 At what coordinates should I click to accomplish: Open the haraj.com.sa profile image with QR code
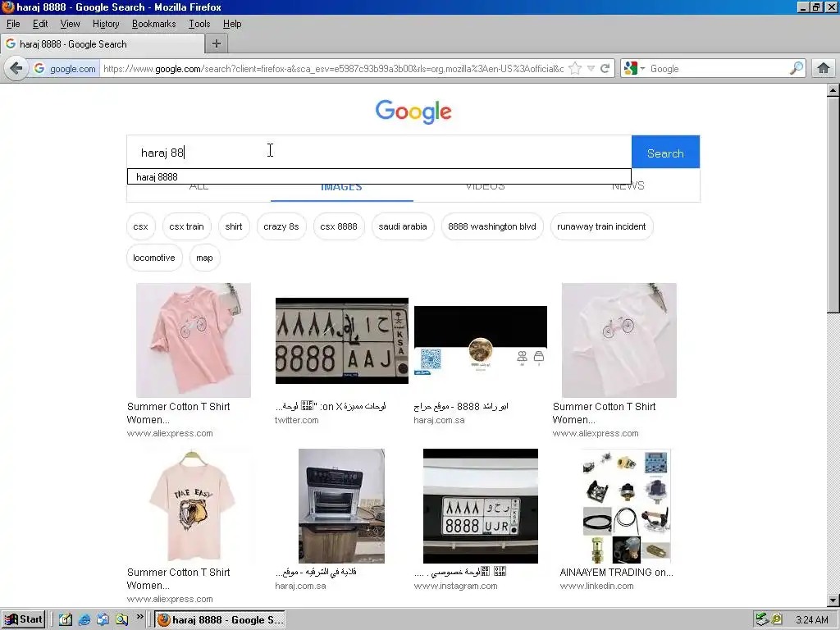[481, 341]
